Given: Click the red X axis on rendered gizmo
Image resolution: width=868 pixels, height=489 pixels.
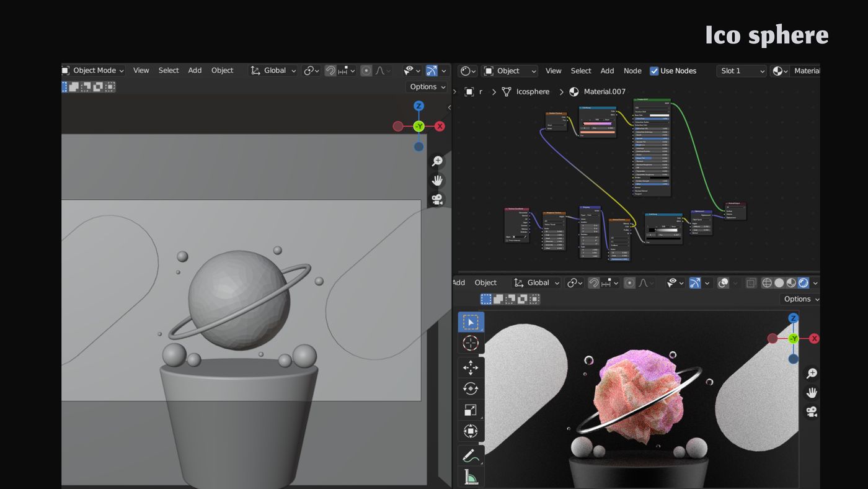Looking at the screenshot, I should pyautogui.click(x=814, y=338).
